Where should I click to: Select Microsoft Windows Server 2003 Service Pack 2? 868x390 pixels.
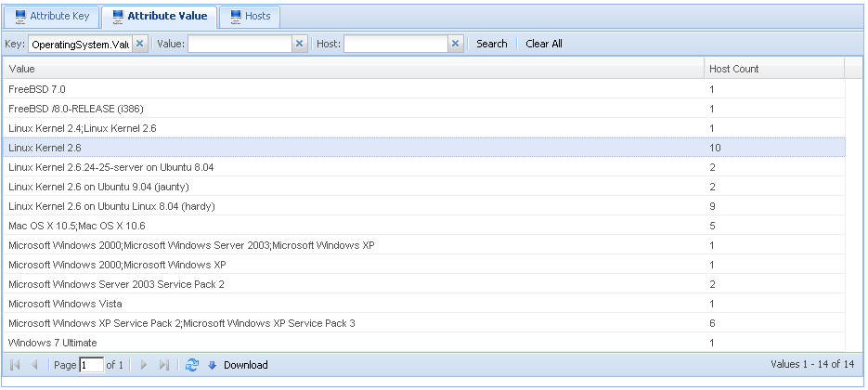[x=424, y=284]
